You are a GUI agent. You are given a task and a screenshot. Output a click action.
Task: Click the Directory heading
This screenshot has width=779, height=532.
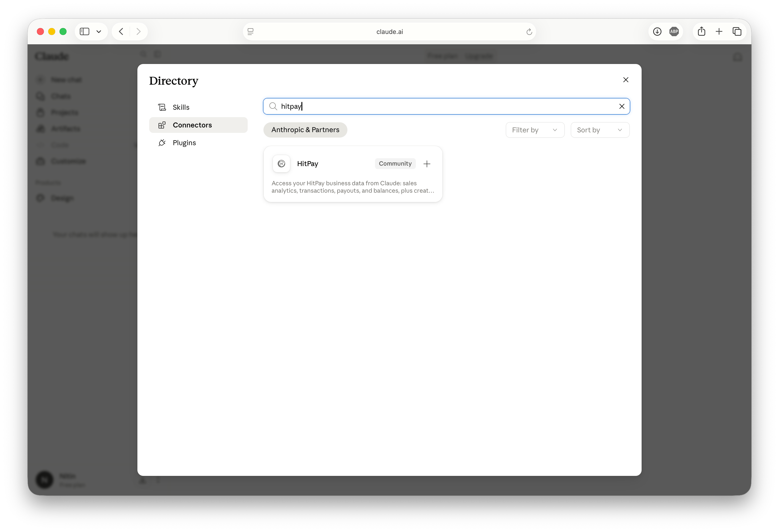[x=173, y=81]
